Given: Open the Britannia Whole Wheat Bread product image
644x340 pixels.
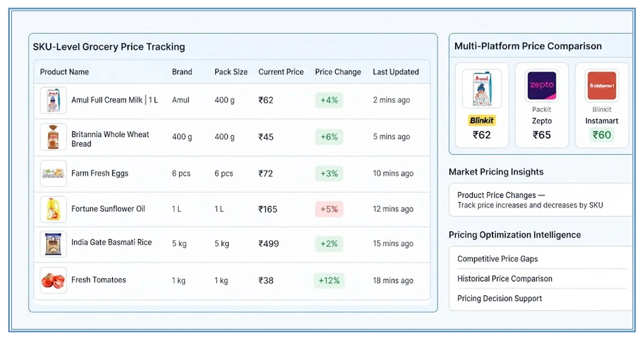Looking at the screenshot, I should click(53, 137).
